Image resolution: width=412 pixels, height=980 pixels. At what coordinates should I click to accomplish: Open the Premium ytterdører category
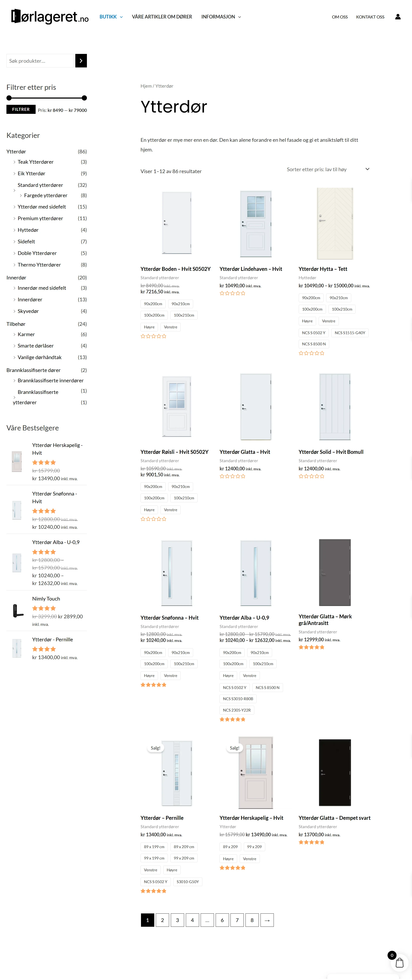[40, 218]
